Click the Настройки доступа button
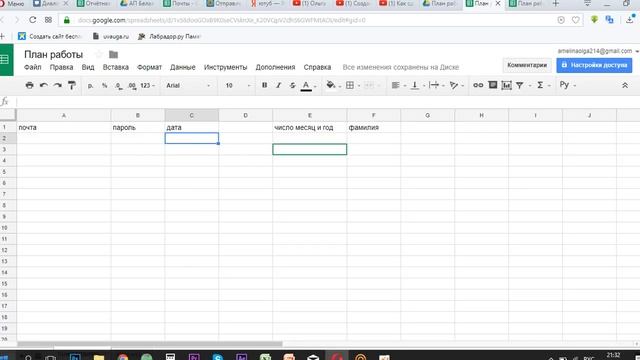Image resolution: width=640 pixels, height=360 pixels. (x=594, y=65)
